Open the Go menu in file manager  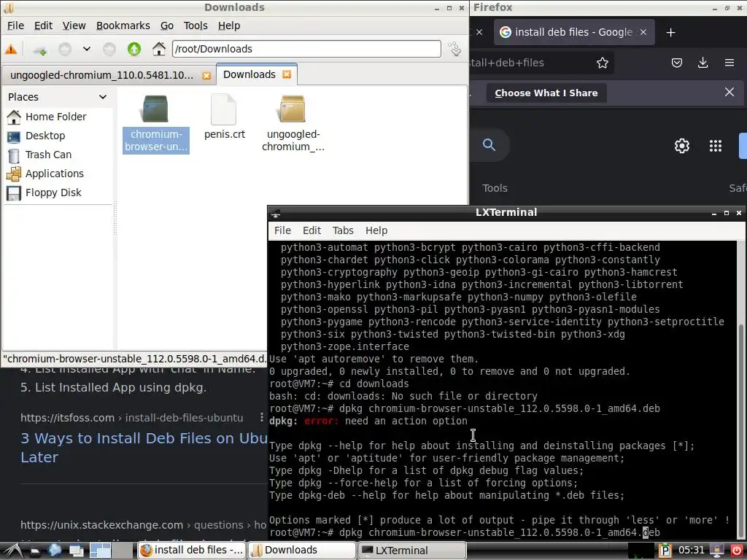pos(167,26)
